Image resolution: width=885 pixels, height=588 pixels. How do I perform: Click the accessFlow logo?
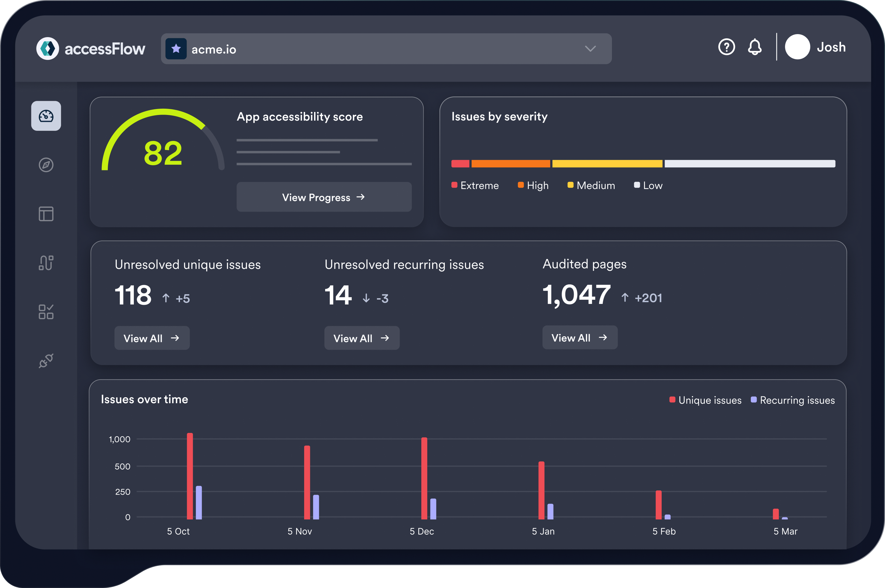(x=91, y=49)
